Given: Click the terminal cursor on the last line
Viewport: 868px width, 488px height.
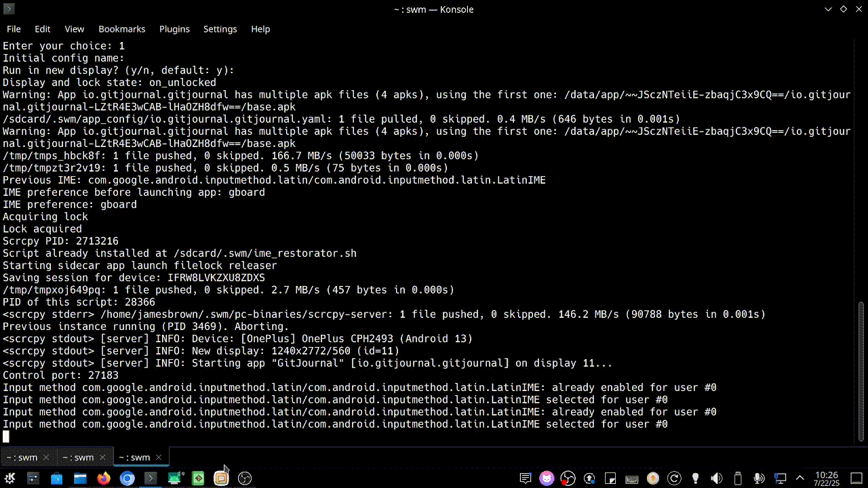Looking at the screenshot, I should coord(6,436).
